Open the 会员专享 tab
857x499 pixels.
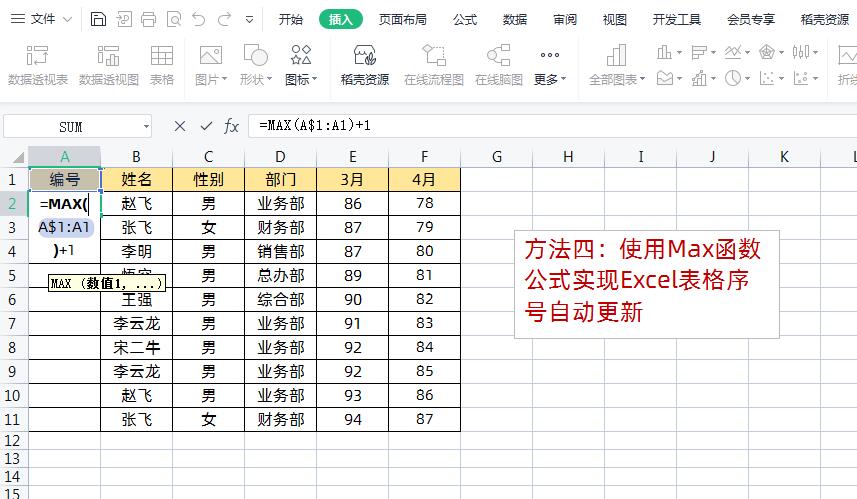click(x=751, y=20)
